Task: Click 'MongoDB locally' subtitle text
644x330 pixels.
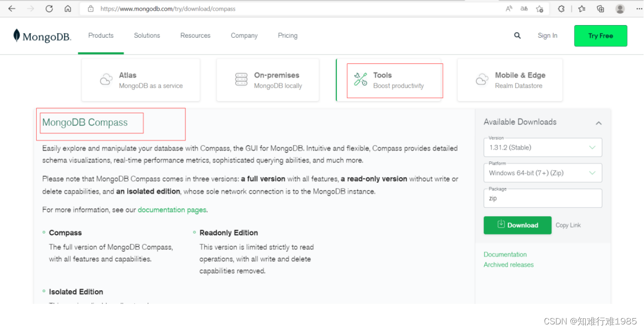Action: (x=278, y=86)
